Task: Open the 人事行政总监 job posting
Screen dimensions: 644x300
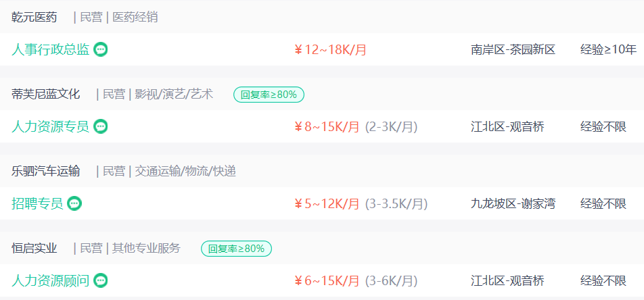Action: 50,49
